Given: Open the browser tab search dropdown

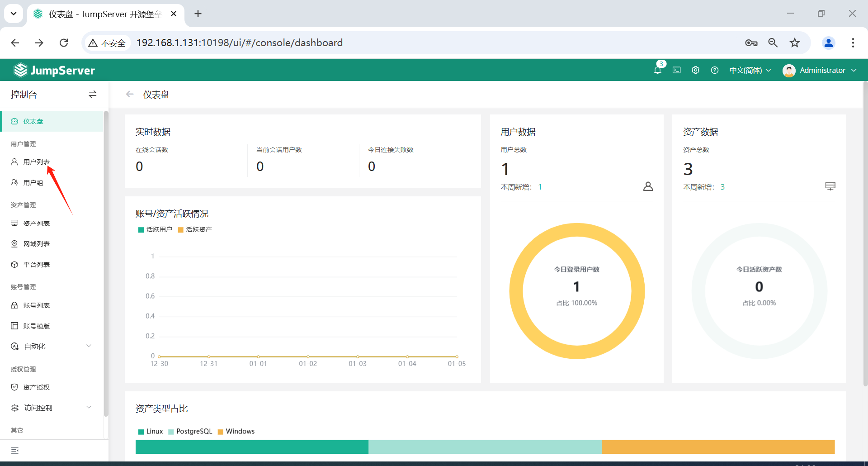Looking at the screenshot, I should [x=14, y=14].
